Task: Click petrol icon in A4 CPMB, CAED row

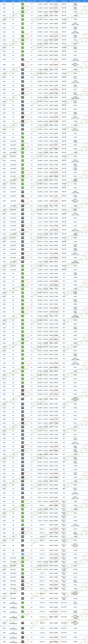Action: [x=23, y=36]
